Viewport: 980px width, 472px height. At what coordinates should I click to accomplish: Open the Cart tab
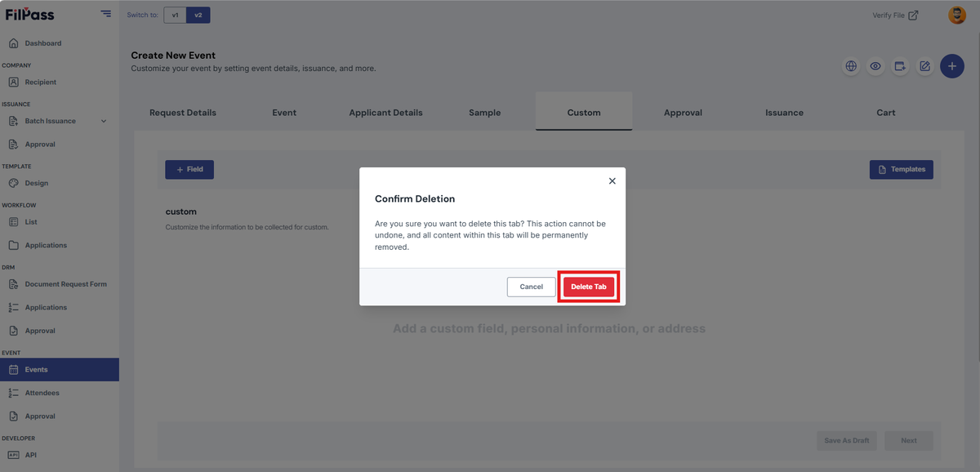[x=886, y=113]
